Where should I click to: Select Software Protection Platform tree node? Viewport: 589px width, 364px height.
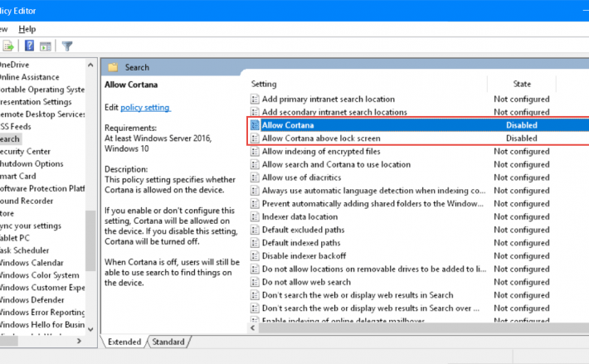[x=42, y=188]
